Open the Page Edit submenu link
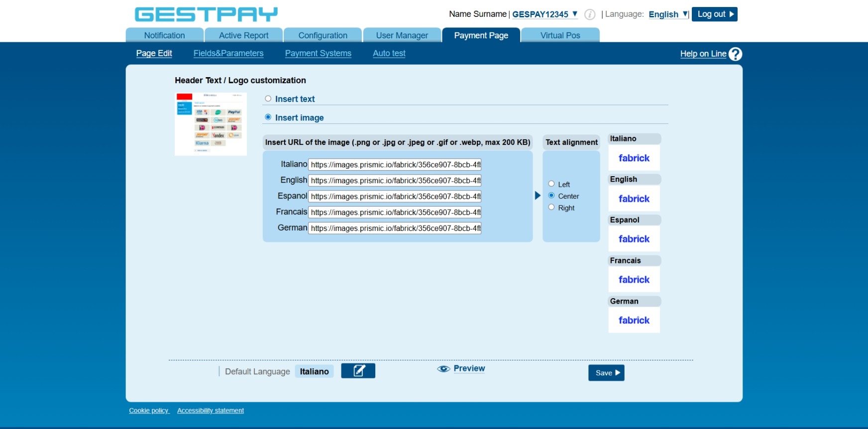This screenshot has width=868, height=429. tap(154, 53)
